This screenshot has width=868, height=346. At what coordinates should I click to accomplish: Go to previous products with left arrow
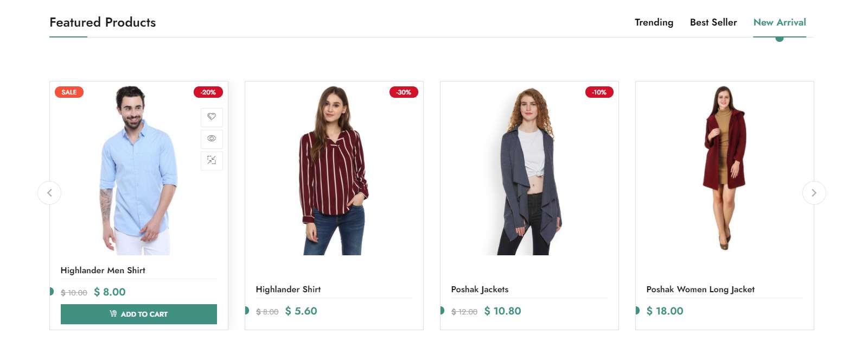click(x=49, y=193)
